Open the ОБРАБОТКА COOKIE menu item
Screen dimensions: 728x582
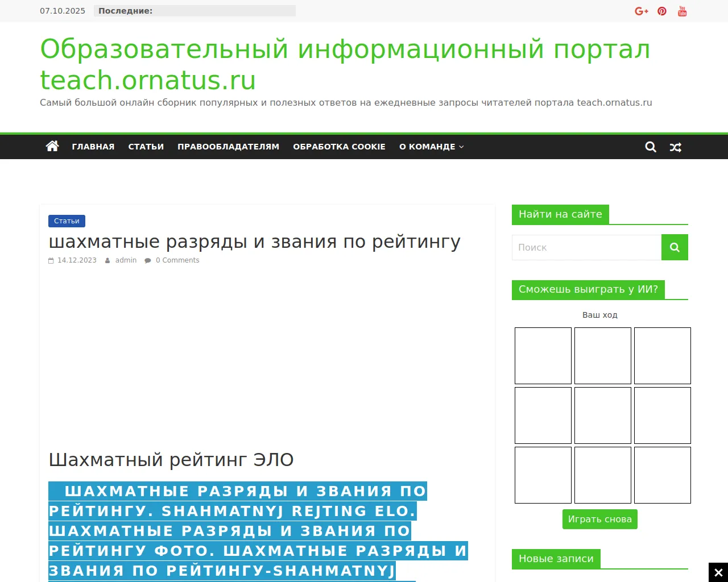pyautogui.click(x=340, y=147)
